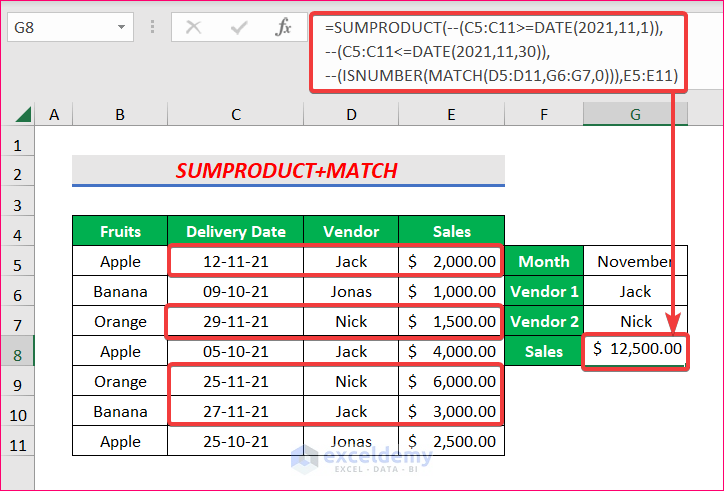Click the Vendor 2 label cell
Image resolution: width=724 pixels, height=491 pixels.
[544, 321]
